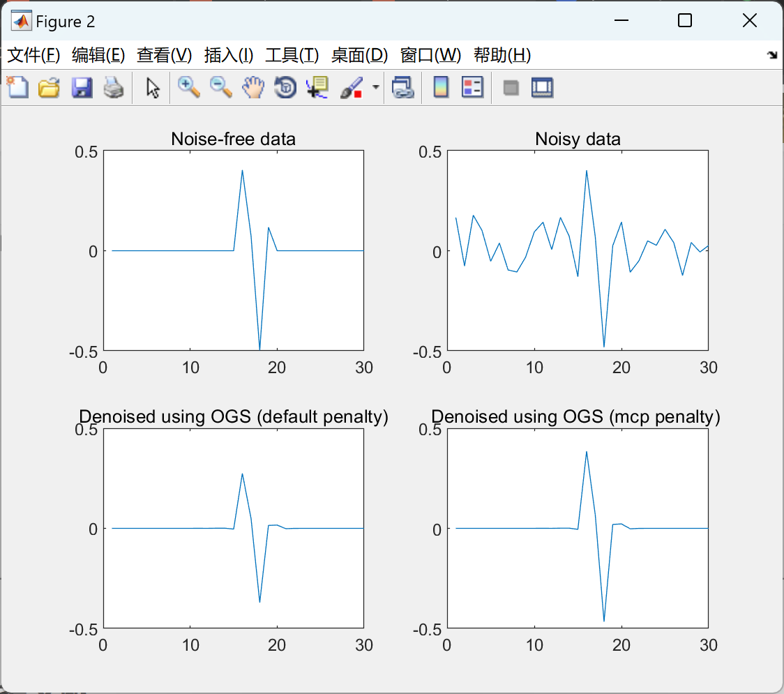Maximize the Figure 2 window

point(685,20)
